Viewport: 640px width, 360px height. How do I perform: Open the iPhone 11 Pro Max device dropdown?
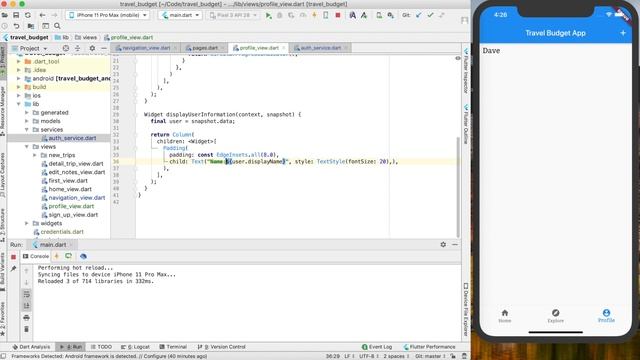coord(108,15)
